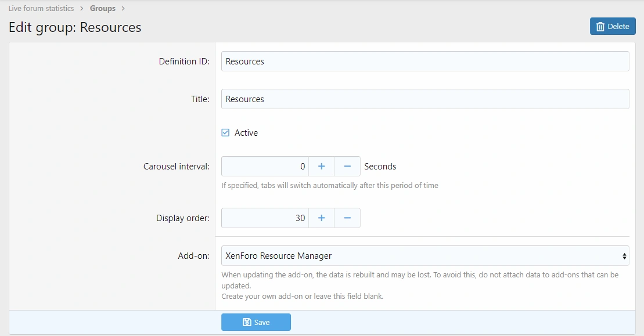The height and width of the screenshot is (336, 644).
Task: Click the "Display order:" field label
Action: tap(182, 218)
